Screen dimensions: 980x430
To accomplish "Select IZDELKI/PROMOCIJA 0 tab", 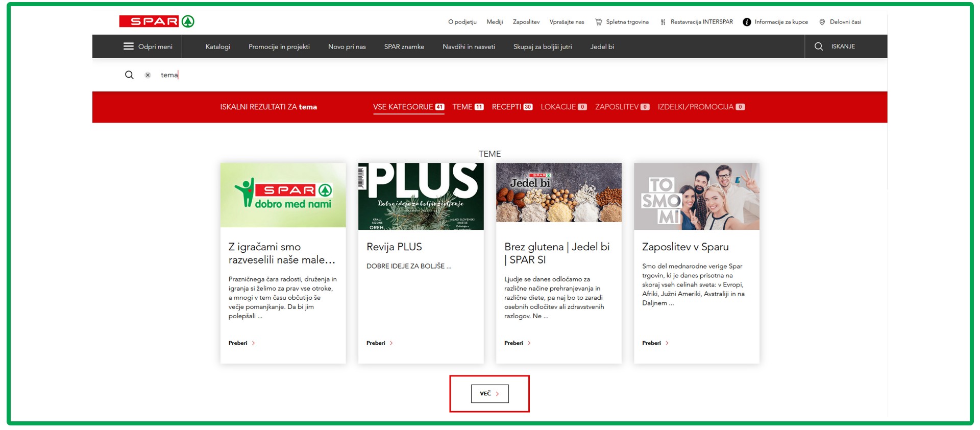I will click(x=701, y=107).
